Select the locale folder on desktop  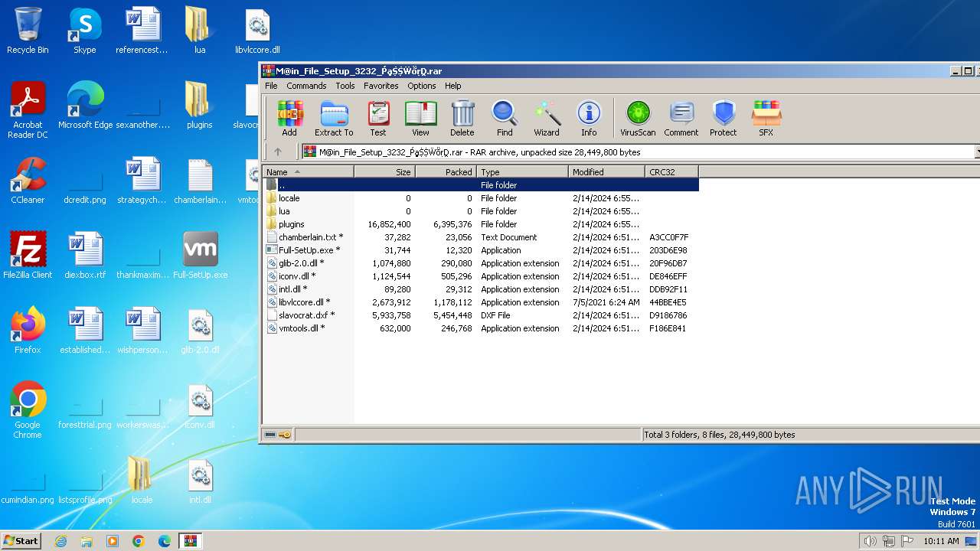click(x=142, y=481)
